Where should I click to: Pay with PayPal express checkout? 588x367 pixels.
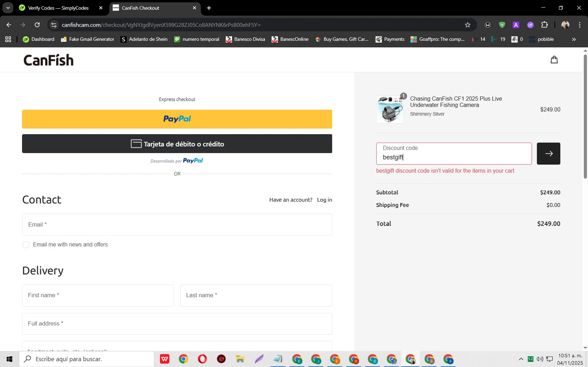[x=177, y=119]
